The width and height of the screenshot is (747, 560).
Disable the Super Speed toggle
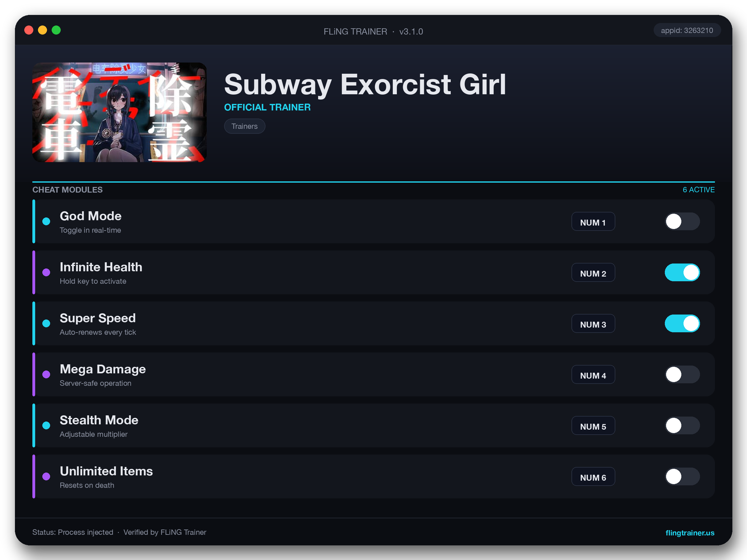tap(682, 323)
